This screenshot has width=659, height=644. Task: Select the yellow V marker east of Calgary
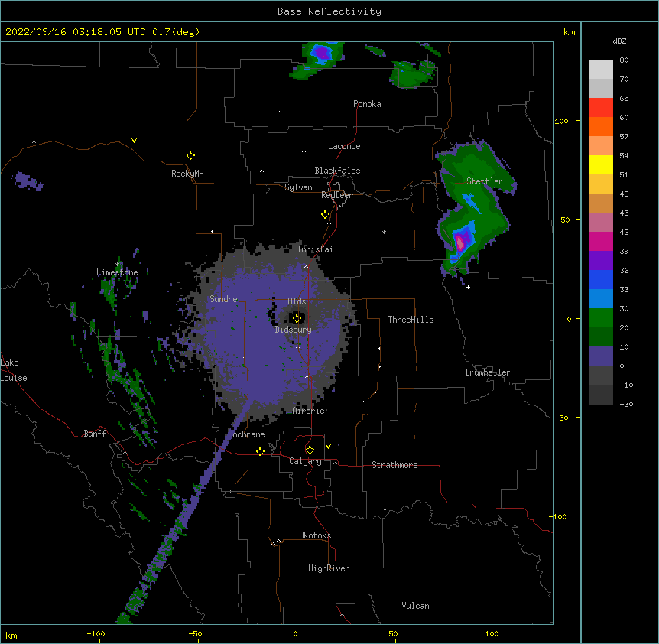(x=328, y=447)
